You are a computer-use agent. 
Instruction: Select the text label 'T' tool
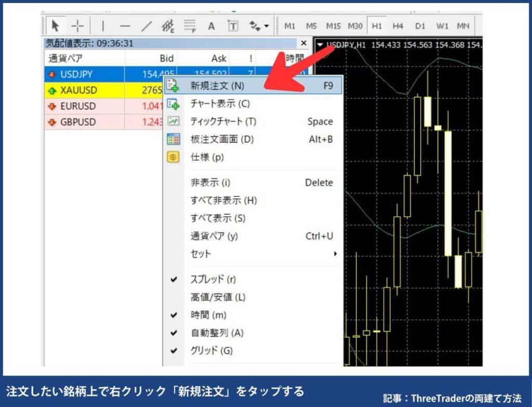click(233, 26)
